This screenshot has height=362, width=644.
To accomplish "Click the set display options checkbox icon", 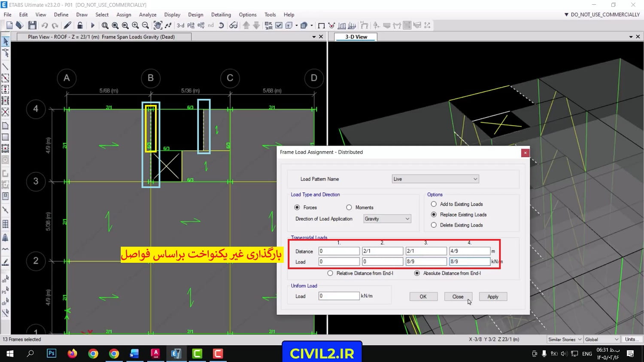I will coord(279,25).
